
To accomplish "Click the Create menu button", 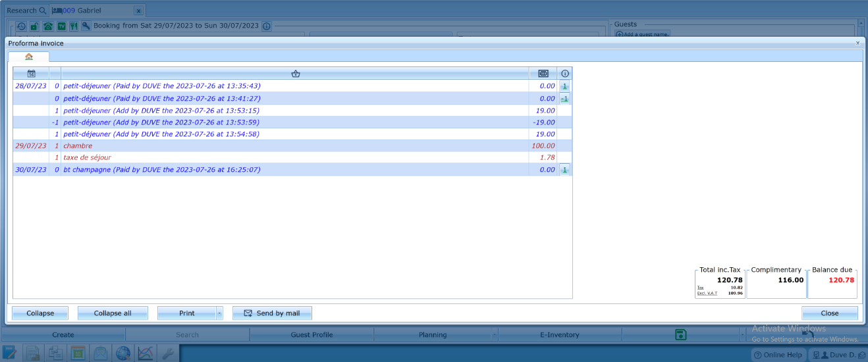I will (x=63, y=334).
